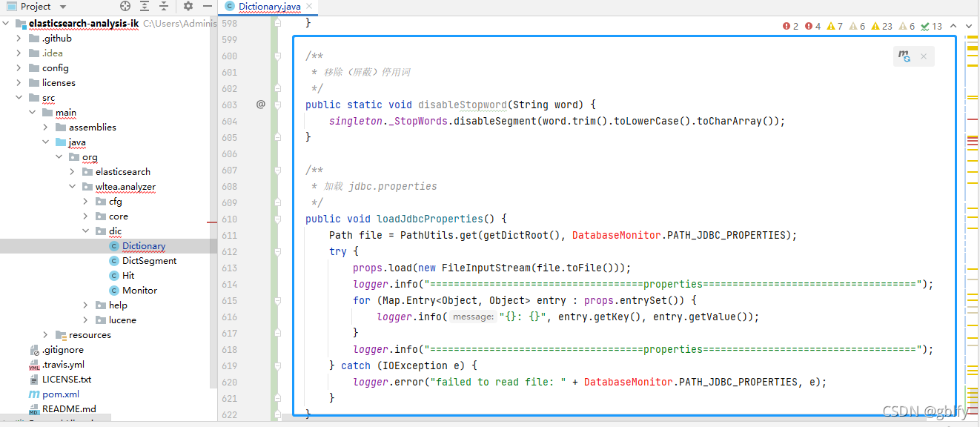Collapse the src folder chevron
The image size is (980, 427).
click(x=20, y=98)
